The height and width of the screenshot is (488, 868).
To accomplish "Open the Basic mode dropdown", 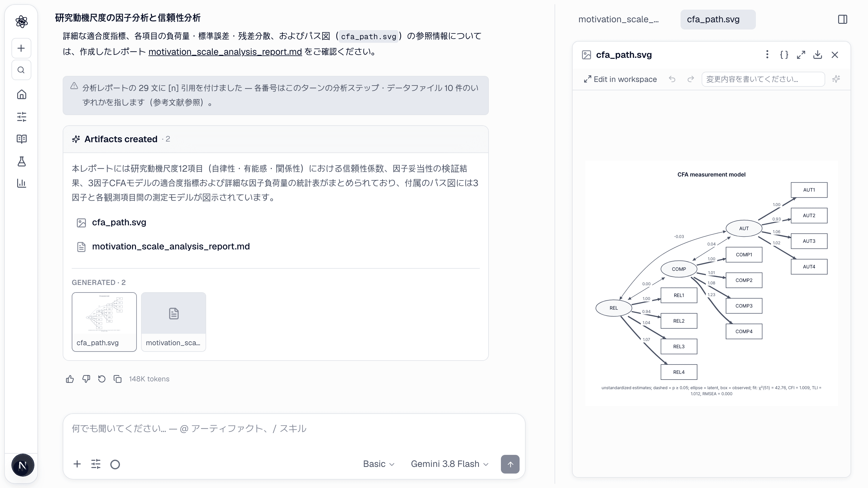I will click(379, 464).
